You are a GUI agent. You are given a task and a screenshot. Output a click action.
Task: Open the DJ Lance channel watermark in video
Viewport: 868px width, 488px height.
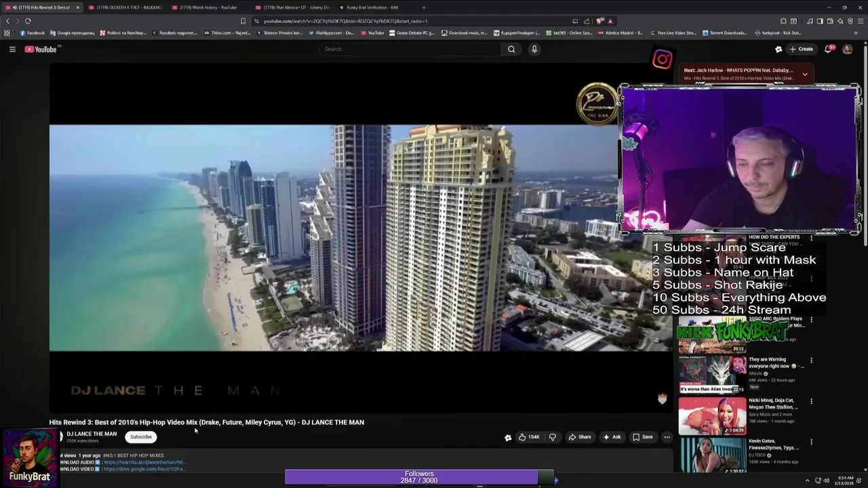597,104
